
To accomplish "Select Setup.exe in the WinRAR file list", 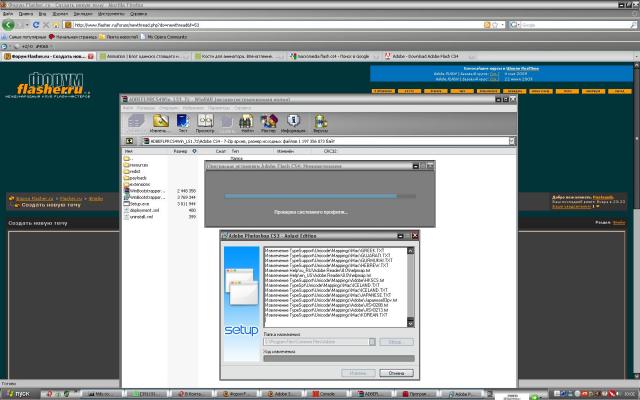I will pyautogui.click(x=136, y=204).
